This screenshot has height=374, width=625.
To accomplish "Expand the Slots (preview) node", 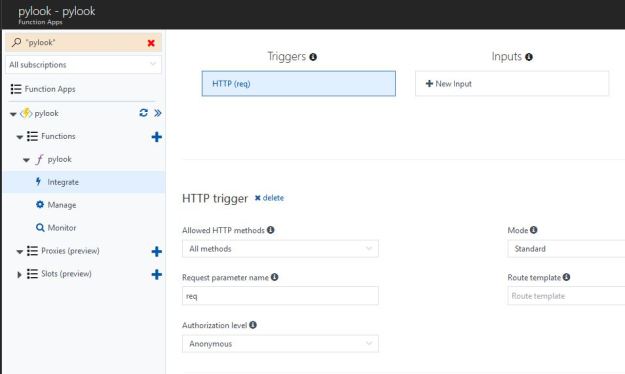I will click(19, 274).
